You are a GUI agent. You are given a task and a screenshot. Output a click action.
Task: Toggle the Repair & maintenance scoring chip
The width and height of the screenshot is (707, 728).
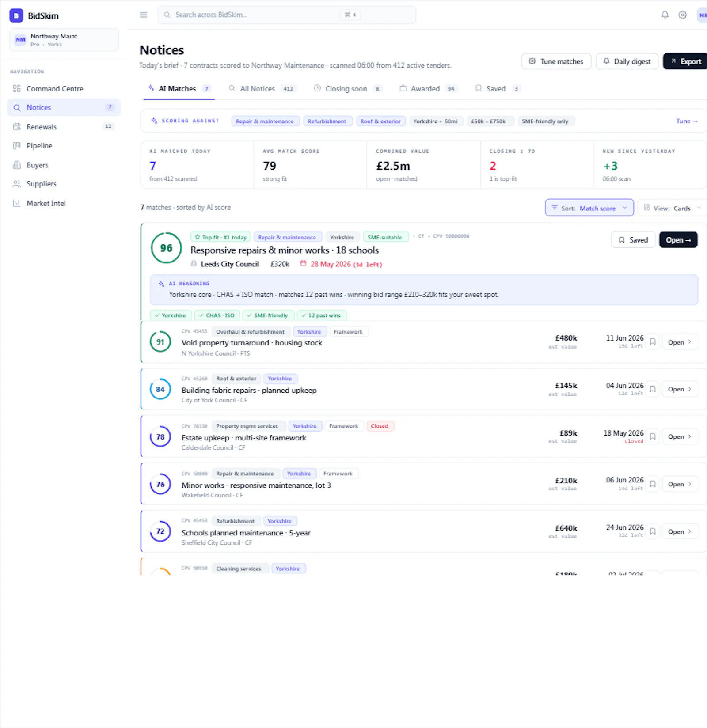click(x=265, y=121)
